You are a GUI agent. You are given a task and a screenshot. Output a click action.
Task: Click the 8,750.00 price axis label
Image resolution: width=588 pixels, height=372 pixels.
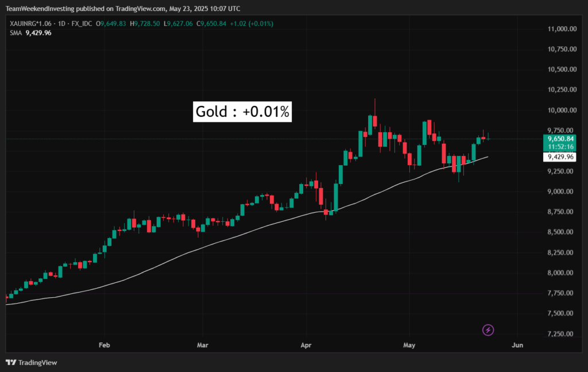click(560, 212)
